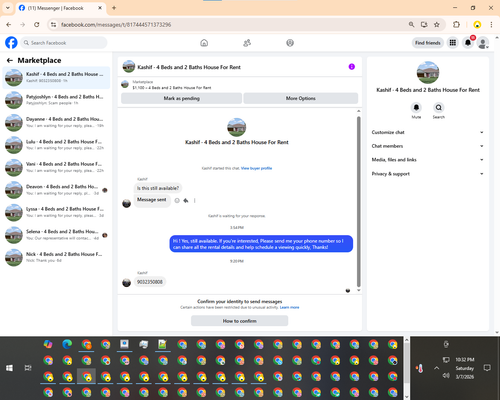Click the large house photo in right panel

coord(428,72)
